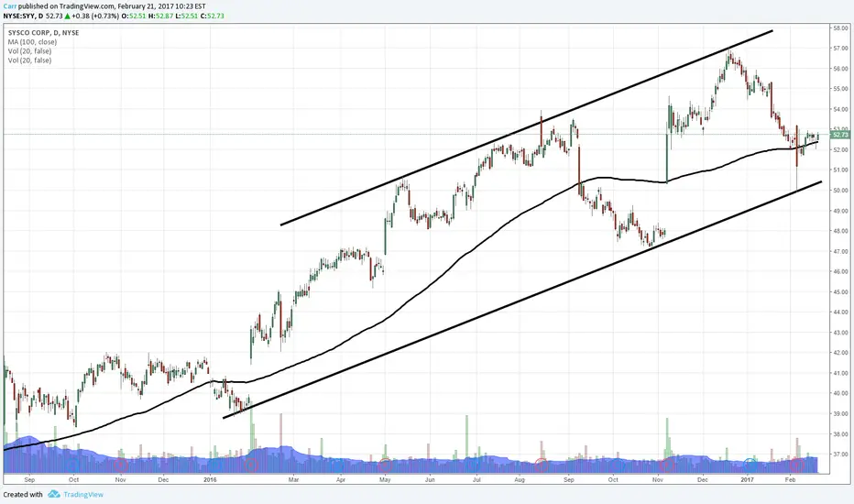This screenshot has height=504, width=854.
Task: Click the '2016' time axis label
Action: tap(210, 480)
